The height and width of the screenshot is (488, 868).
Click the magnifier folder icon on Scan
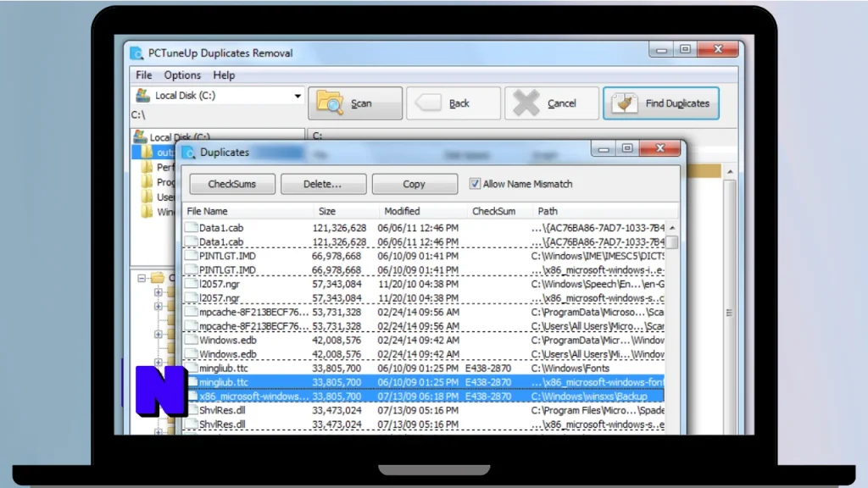pos(330,103)
